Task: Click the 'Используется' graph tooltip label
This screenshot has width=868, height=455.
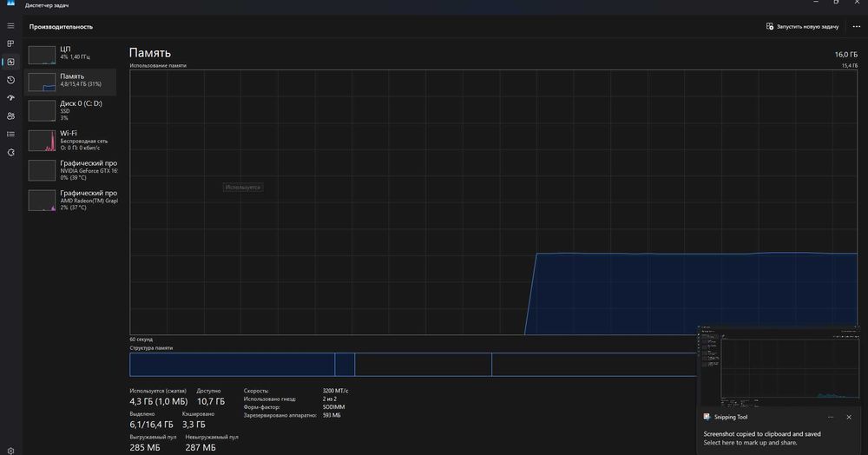Action: 242,187
